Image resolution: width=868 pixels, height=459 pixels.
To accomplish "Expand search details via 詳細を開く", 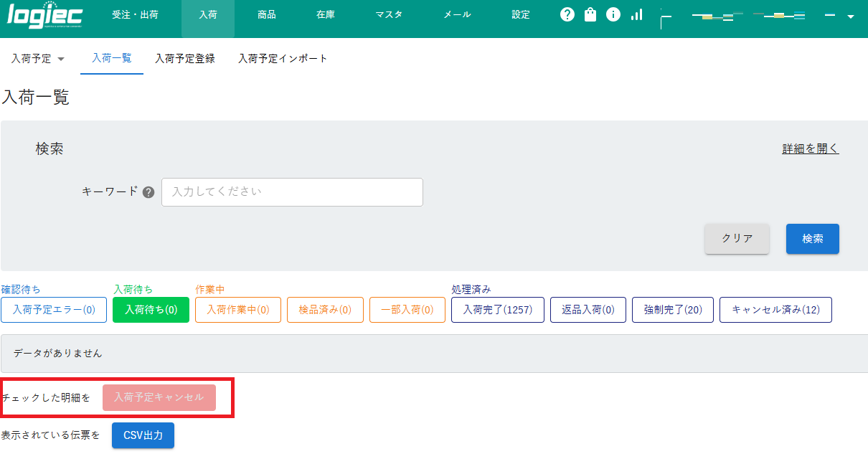I will [809, 148].
